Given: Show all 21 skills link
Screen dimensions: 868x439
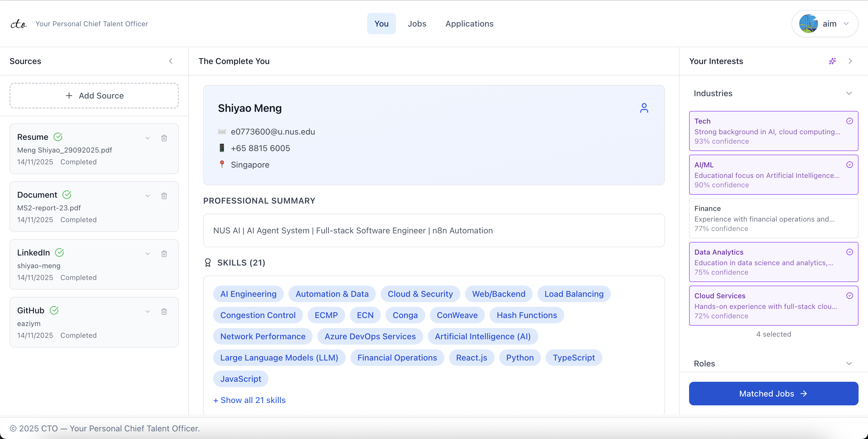Looking at the screenshot, I should pos(250,400).
